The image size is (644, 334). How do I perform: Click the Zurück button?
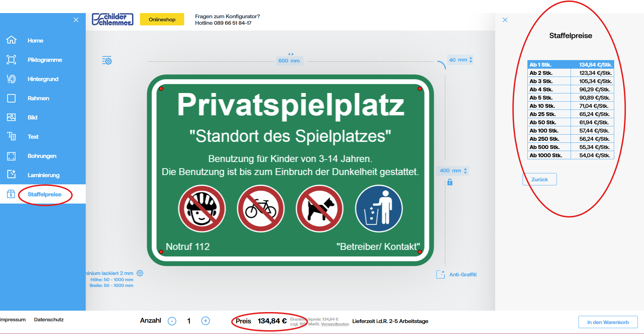(539, 179)
